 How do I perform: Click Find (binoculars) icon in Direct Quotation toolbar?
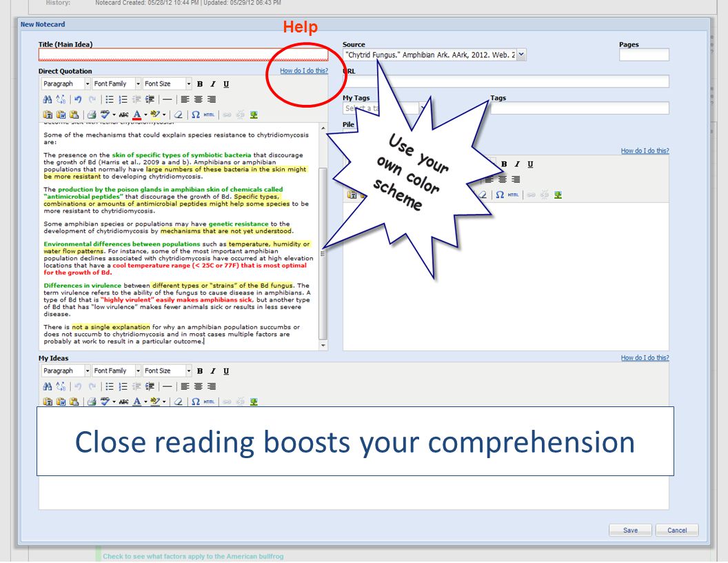click(x=48, y=99)
